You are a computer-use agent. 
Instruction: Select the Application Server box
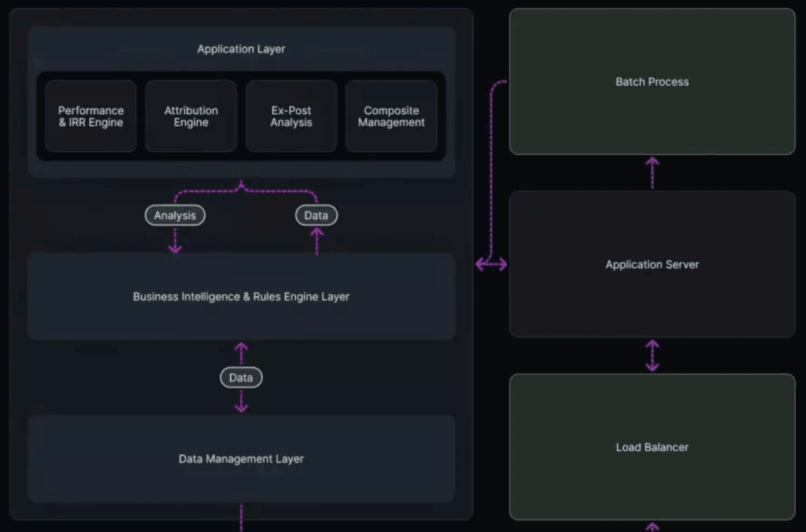(x=652, y=264)
